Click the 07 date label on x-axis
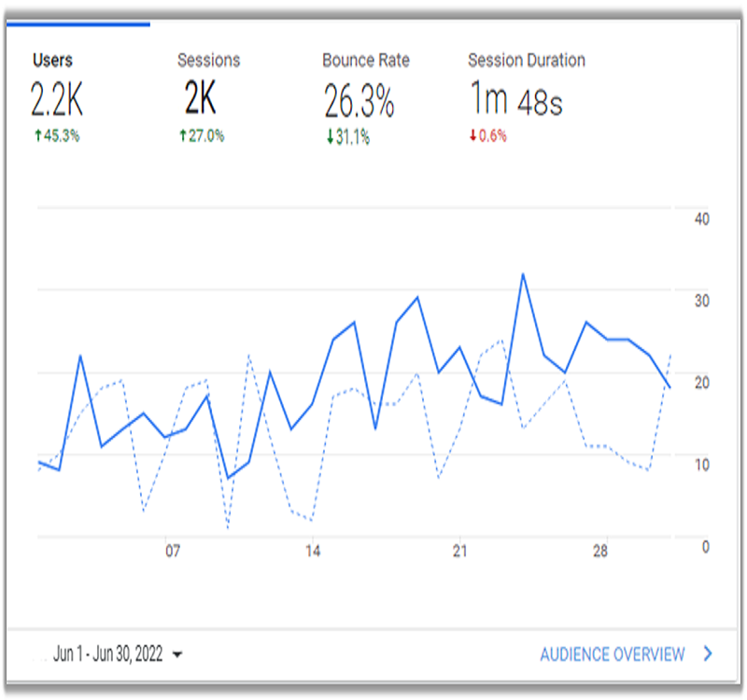The height and width of the screenshot is (700, 747). pos(172,552)
